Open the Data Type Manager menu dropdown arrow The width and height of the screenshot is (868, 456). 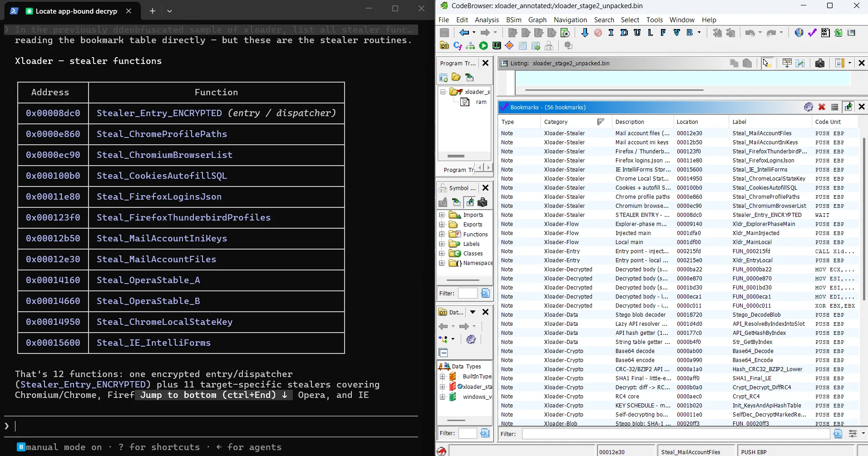pos(473,312)
